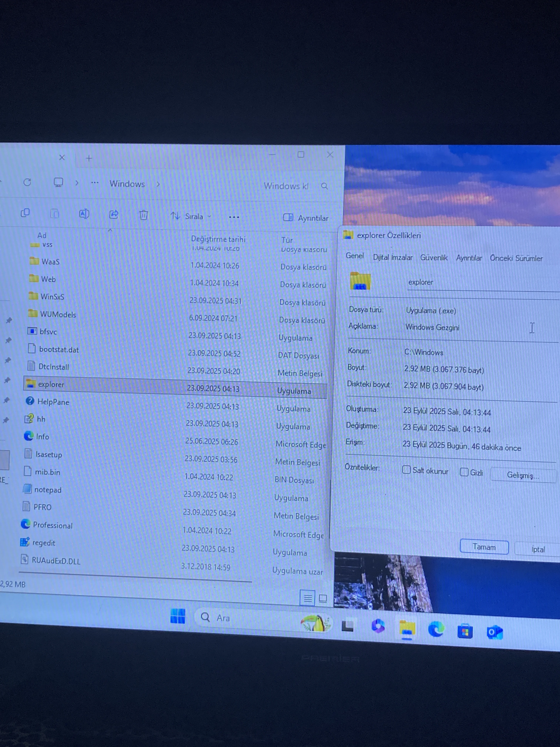Click the rename toolbar icon
Viewport: 560px width, 747px height.
pos(84,214)
